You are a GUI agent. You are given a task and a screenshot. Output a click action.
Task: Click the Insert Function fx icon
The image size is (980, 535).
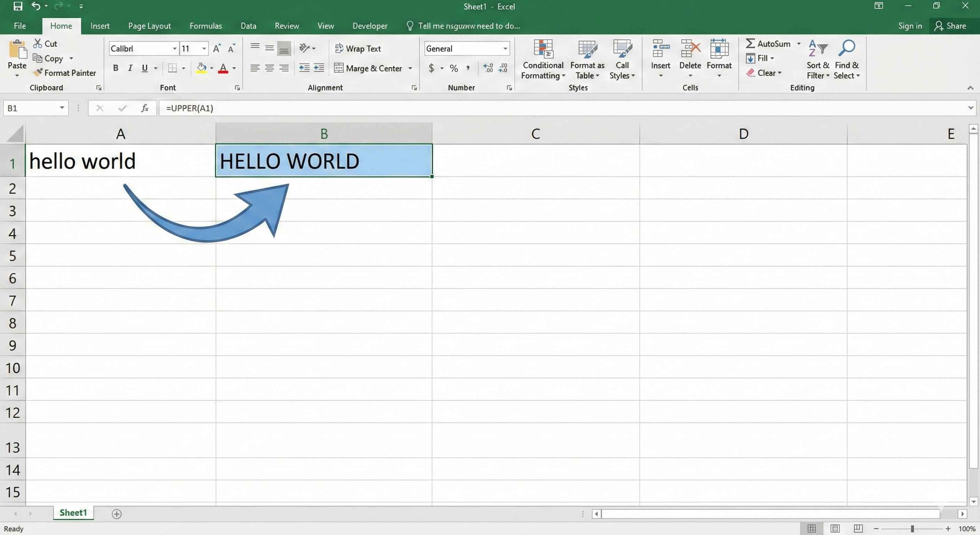coord(144,108)
